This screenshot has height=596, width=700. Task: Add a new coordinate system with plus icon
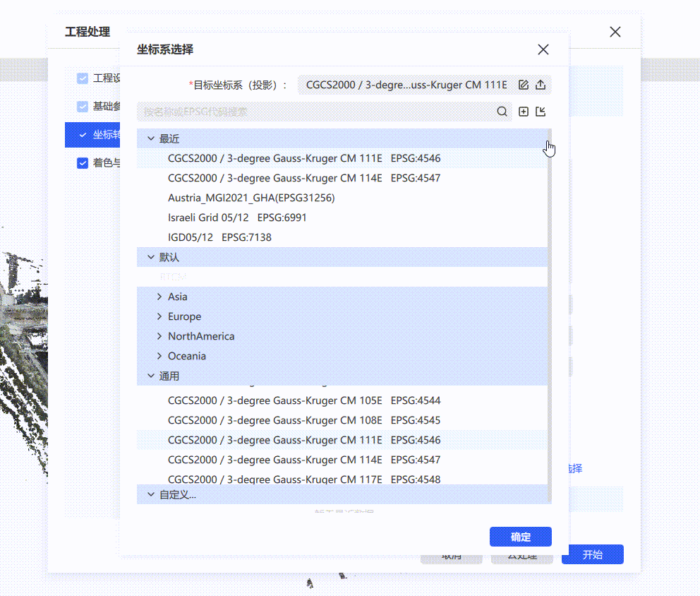524,112
